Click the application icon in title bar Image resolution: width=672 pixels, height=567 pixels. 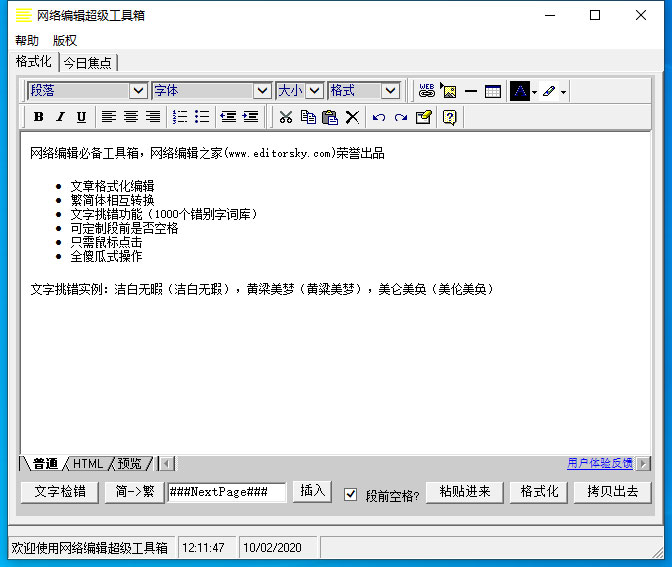[24, 15]
